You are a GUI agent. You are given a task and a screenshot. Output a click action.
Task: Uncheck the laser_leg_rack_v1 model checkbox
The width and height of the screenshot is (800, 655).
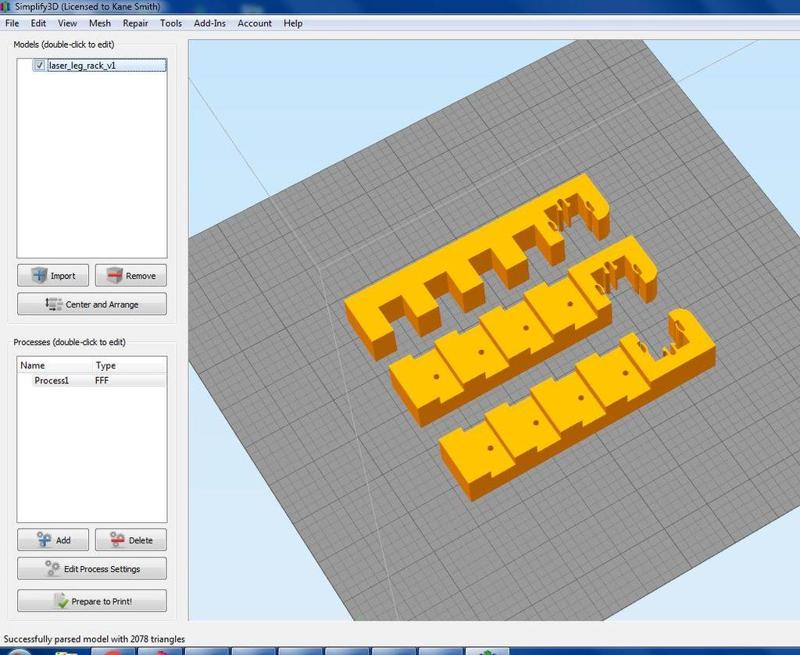[x=39, y=65]
